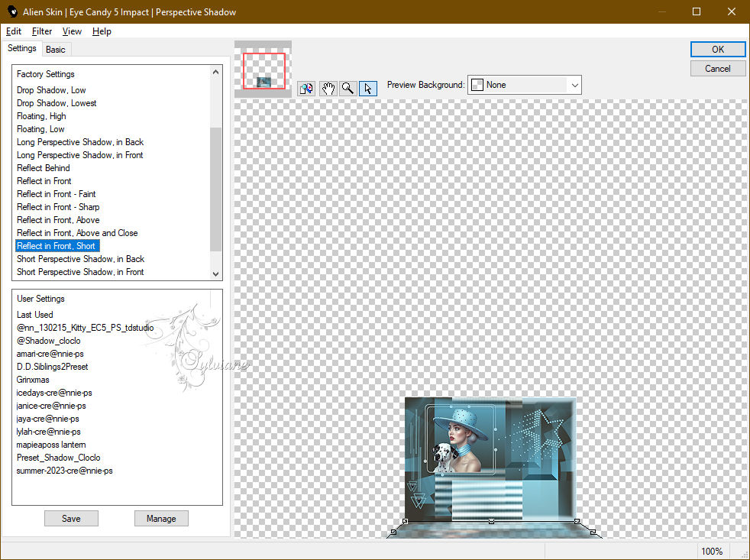Select preset 'Floating, Low'
This screenshot has height=560, width=750.
(x=40, y=129)
